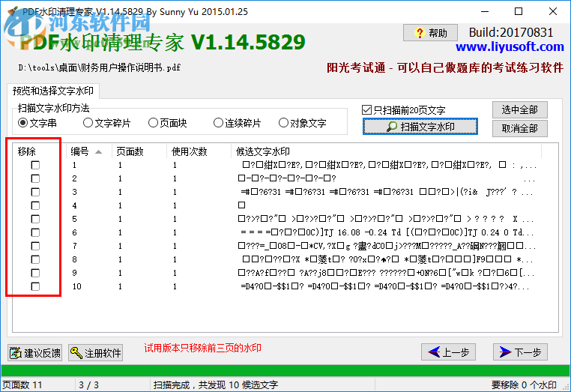Tick the remove checkbox for row 2
Screen dimensions: 571x392
(35, 178)
